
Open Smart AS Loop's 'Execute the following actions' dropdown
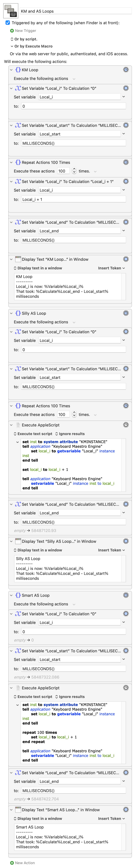[x=74, y=604]
